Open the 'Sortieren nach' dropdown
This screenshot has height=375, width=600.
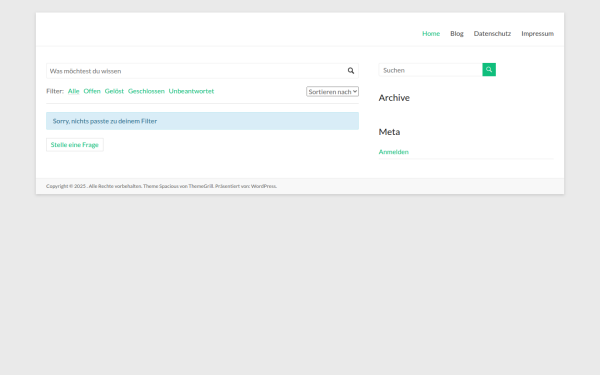[332, 91]
